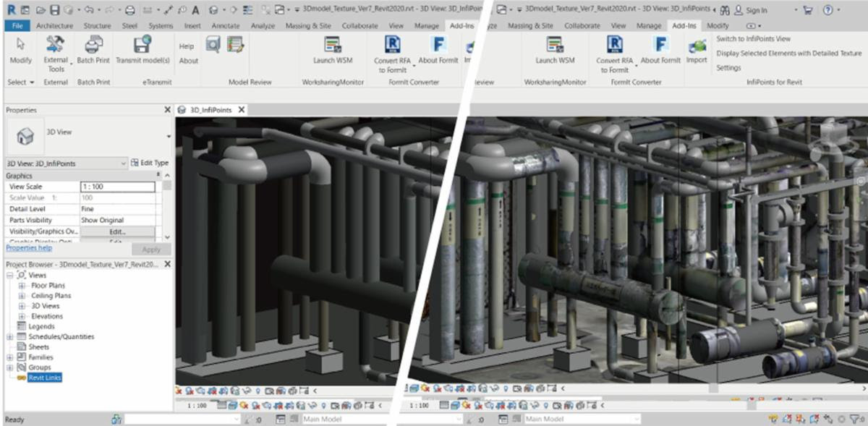
Task: Click the Batch Print printer icon
Action: 93,45
